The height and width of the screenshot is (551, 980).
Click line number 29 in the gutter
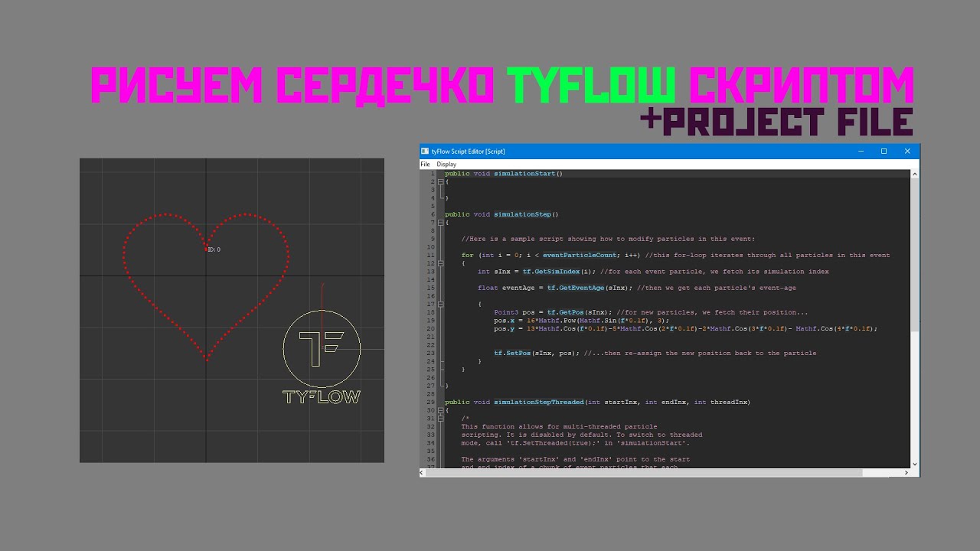click(431, 402)
